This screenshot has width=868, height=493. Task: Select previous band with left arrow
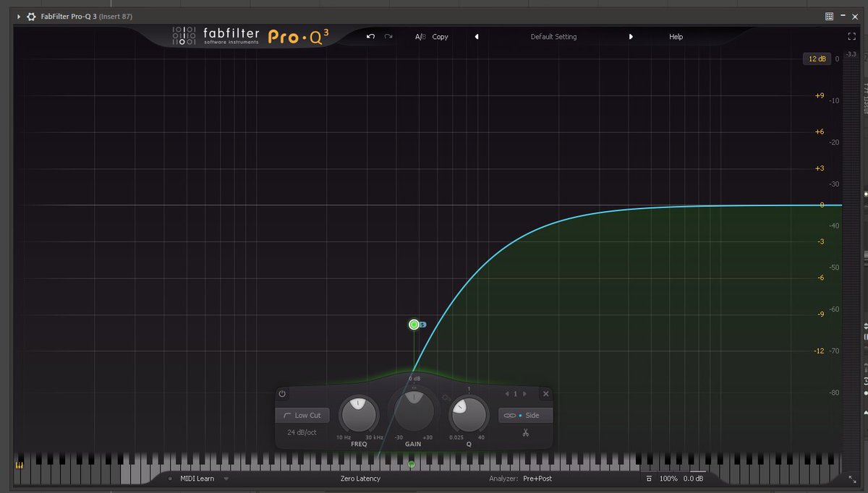[507, 394]
